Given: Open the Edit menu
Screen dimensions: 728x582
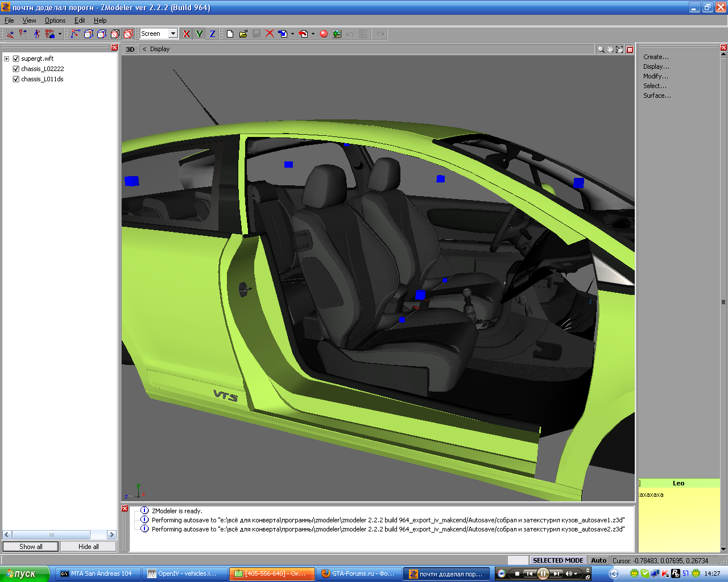Looking at the screenshot, I should pyautogui.click(x=80, y=20).
